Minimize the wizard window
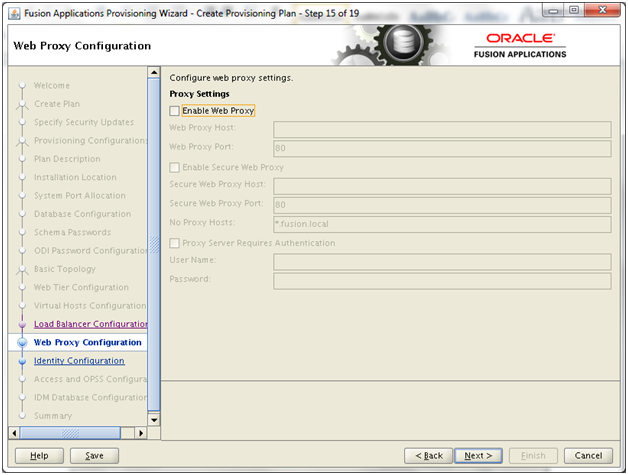 (x=554, y=10)
